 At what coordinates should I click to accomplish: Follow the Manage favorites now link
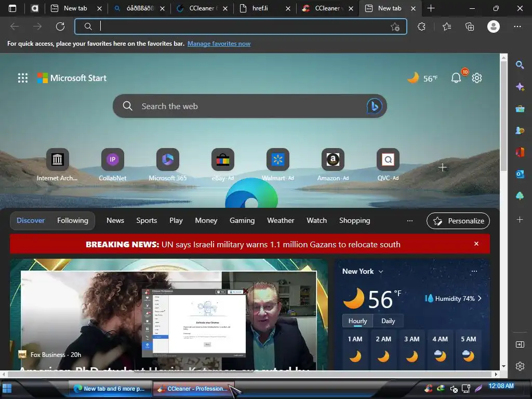pos(219,44)
